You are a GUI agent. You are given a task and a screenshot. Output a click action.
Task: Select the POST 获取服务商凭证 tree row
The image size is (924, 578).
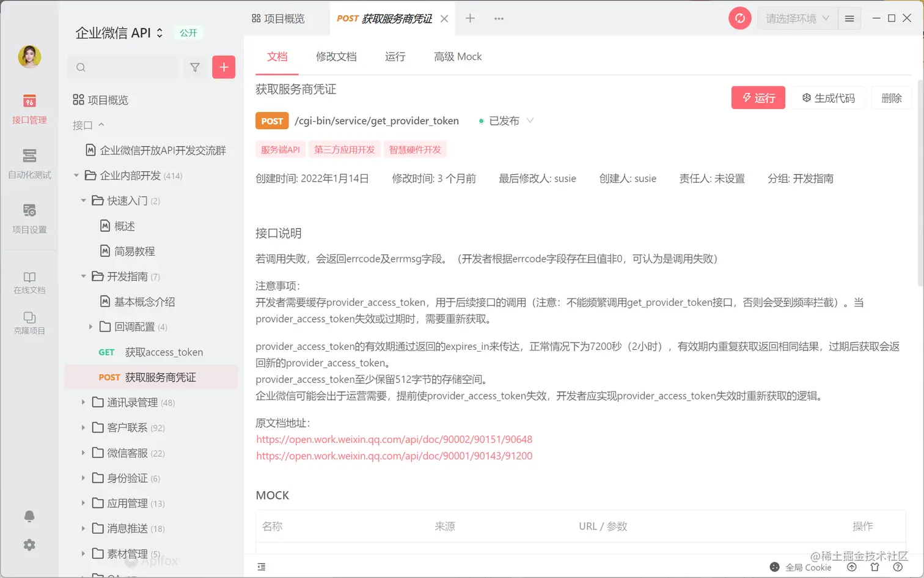(151, 377)
